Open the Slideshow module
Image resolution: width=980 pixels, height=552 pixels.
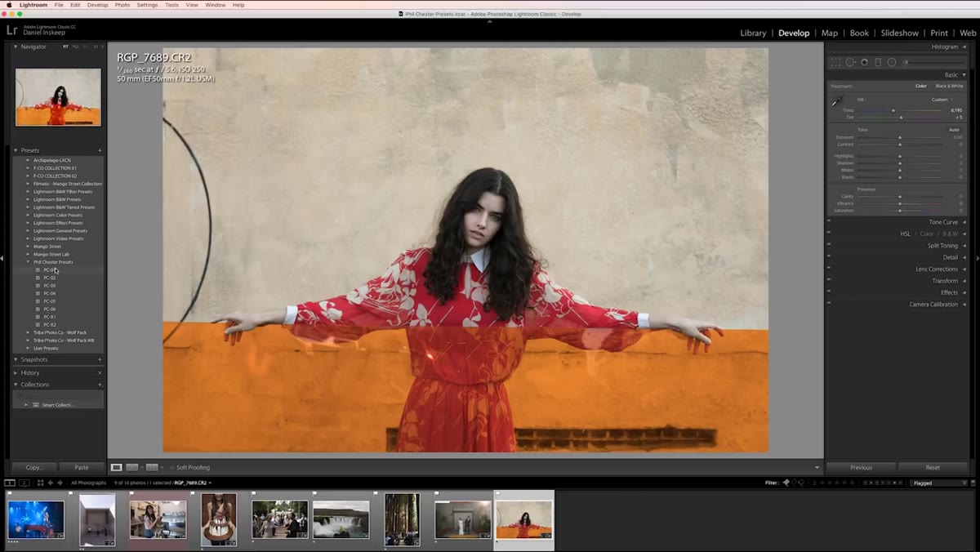click(x=899, y=33)
